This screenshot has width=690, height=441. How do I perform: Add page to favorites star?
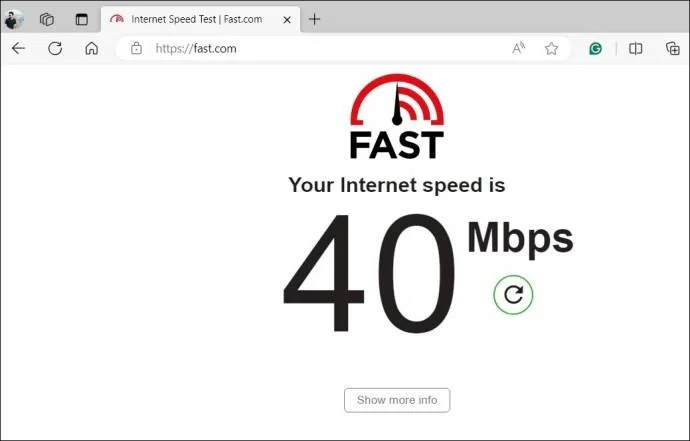click(551, 48)
